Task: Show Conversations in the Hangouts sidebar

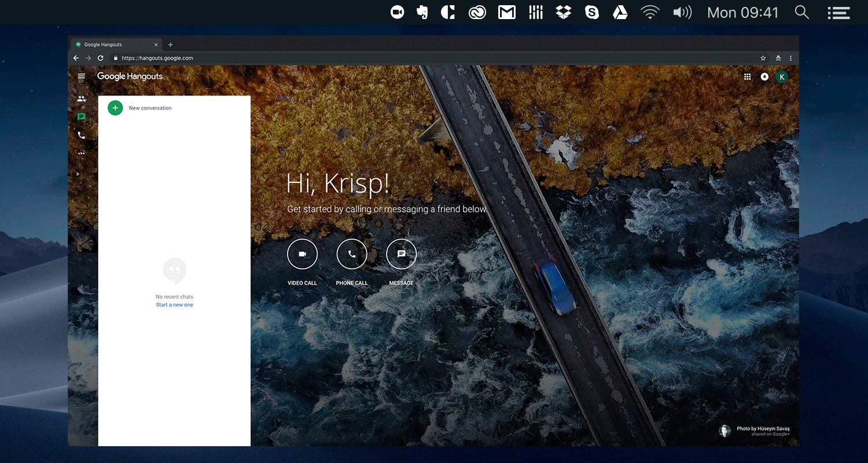Action: pos(82,117)
